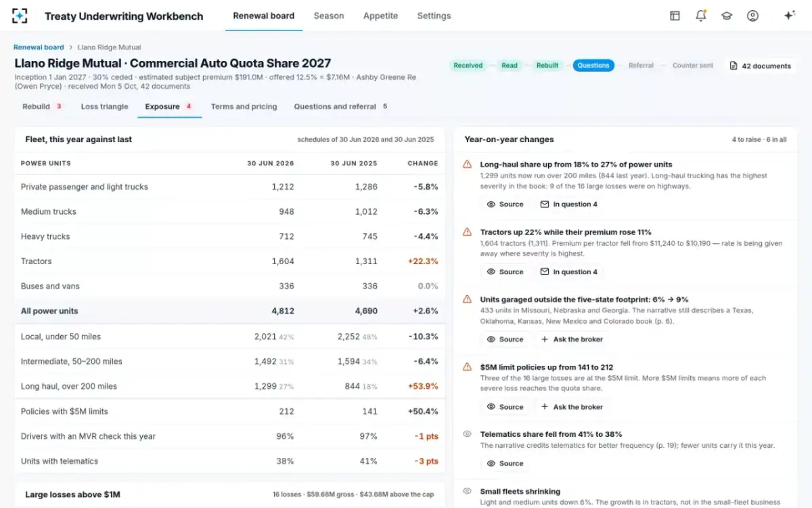The width and height of the screenshot is (812, 508).
Task: View Source for the Long-haul share change
Action: (x=505, y=204)
